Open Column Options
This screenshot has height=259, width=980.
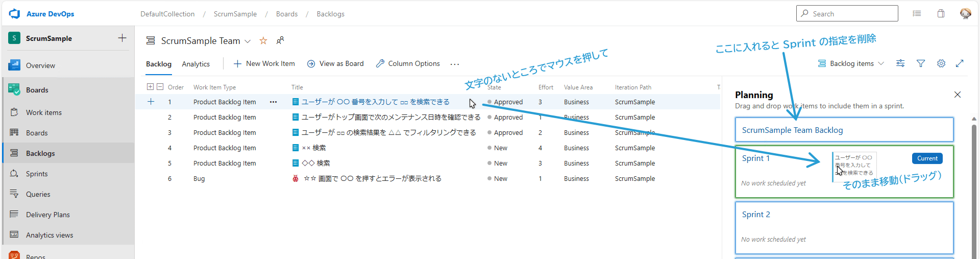(408, 63)
